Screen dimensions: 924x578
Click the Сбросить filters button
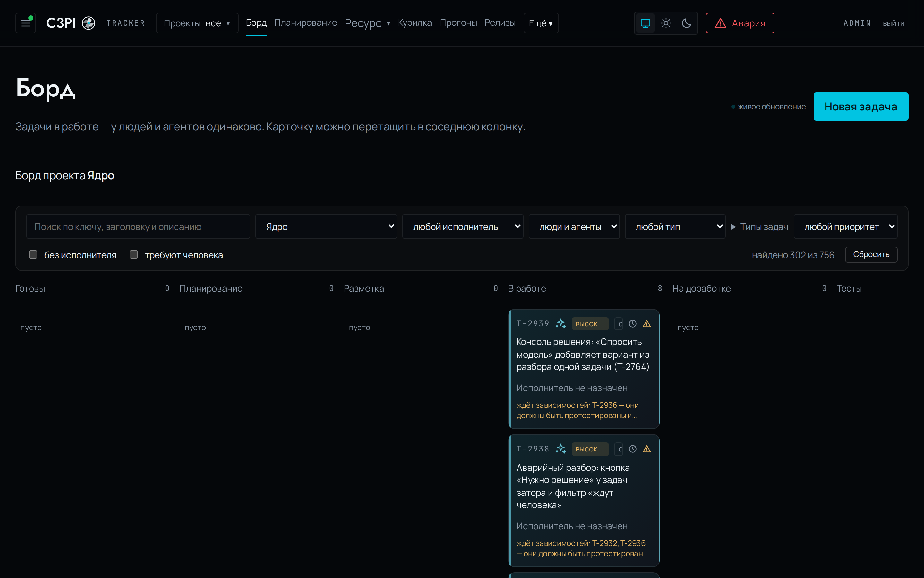(871, 255)
